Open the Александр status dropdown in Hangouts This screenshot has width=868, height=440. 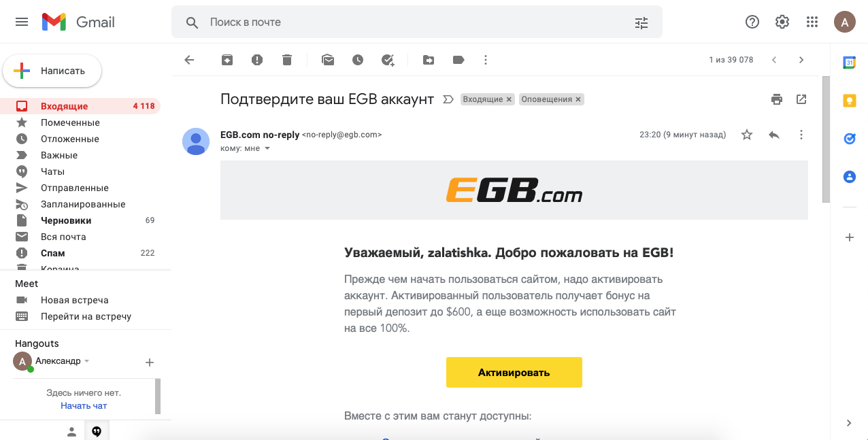[x=87, y=361]
